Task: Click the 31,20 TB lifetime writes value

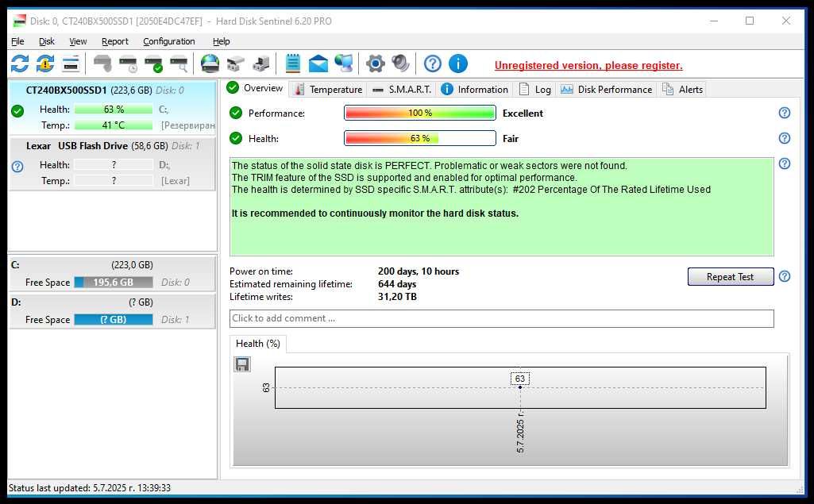Action: 397,297
